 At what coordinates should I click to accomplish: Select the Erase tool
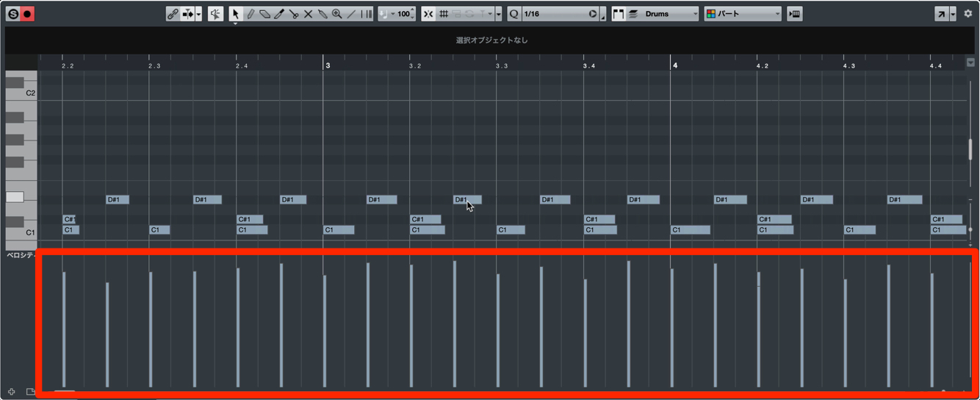tap(264, 14)
